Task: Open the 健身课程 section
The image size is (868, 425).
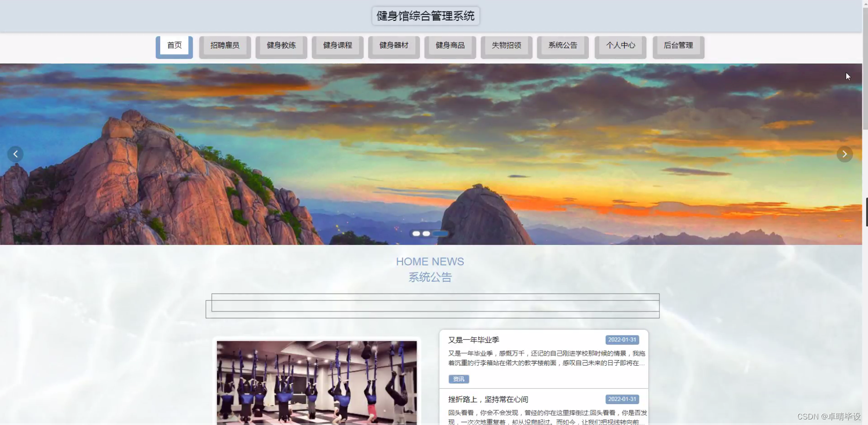Action: tap(338, 45)
